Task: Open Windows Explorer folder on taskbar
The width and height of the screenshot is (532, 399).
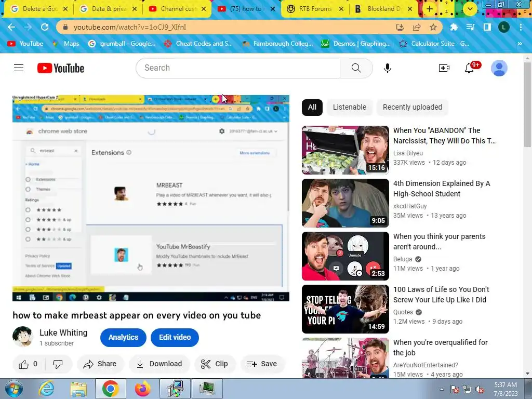Action: point(78,389)
